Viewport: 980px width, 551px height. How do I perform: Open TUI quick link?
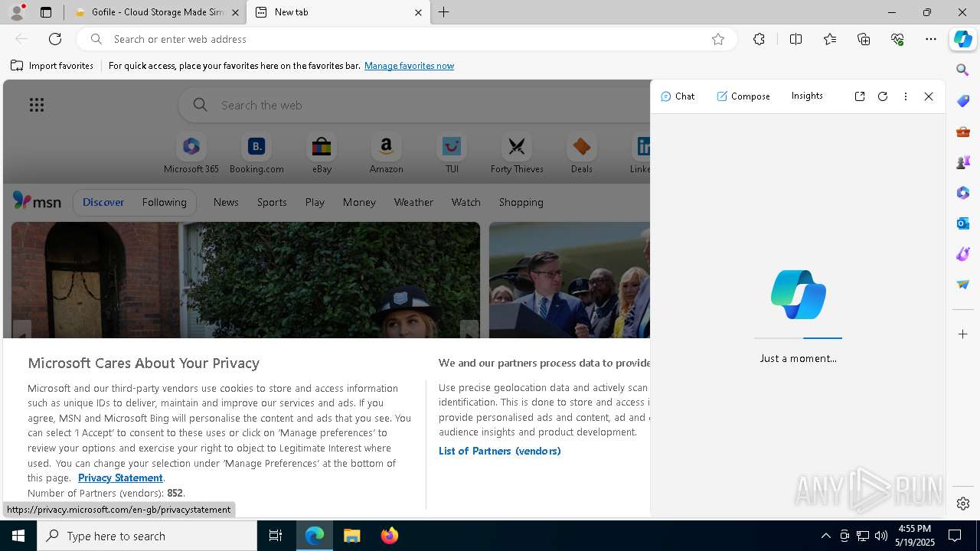(452, 154)
